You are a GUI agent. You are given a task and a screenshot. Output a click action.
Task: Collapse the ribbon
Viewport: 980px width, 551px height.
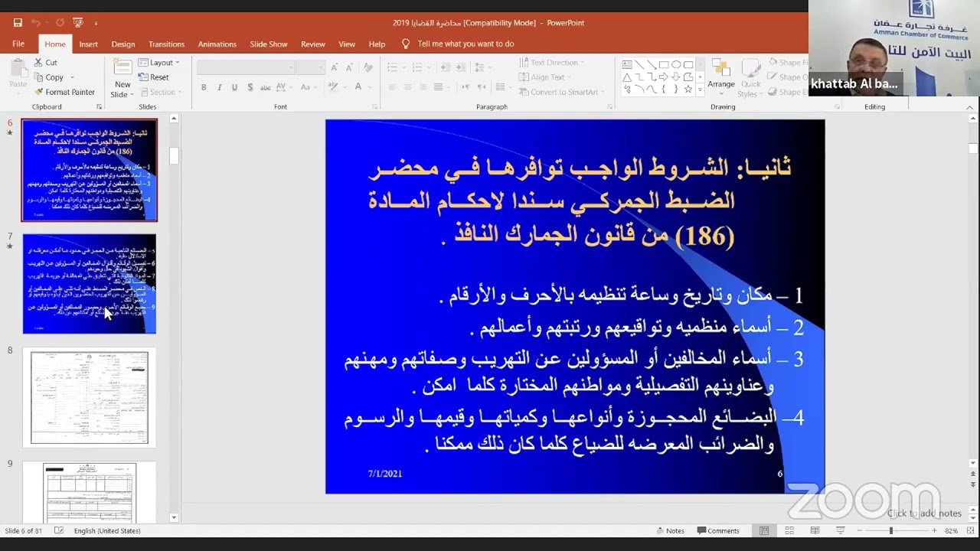(970, 107)
